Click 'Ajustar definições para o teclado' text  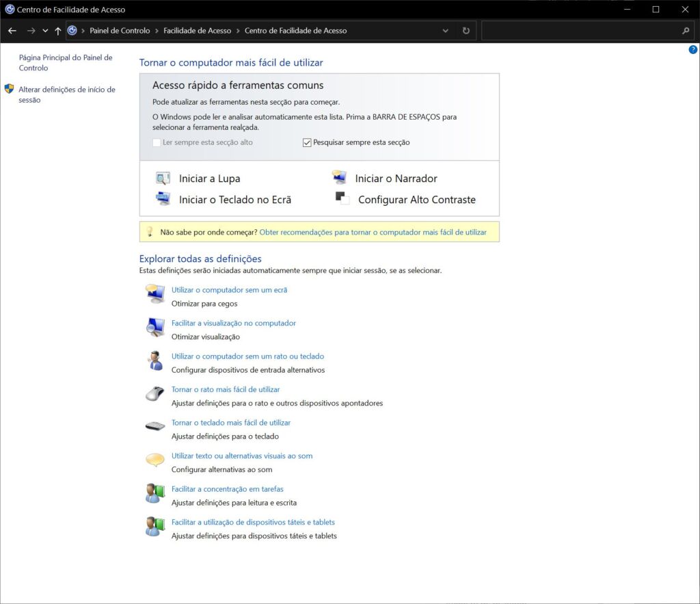[x=225, y=436]
